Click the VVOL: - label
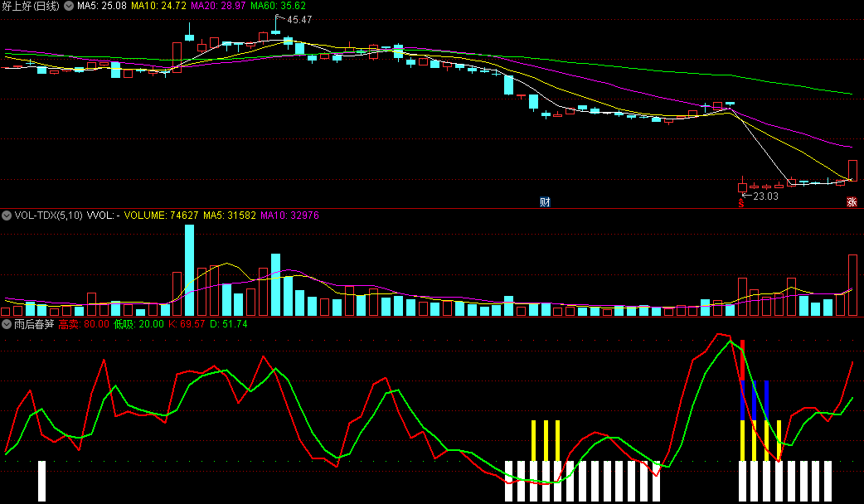This screenshot has height=504, width=864. pyautogui.click(x=104, y=216)
